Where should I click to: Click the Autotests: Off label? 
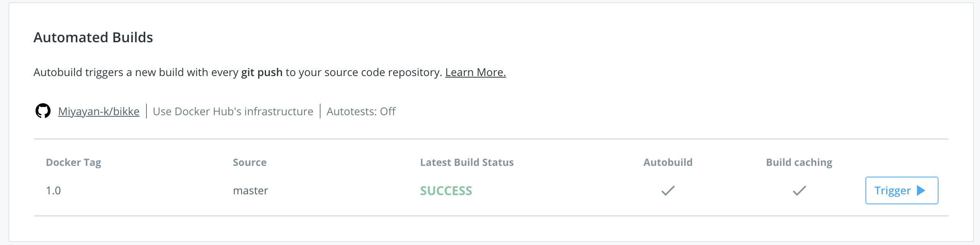361,111
